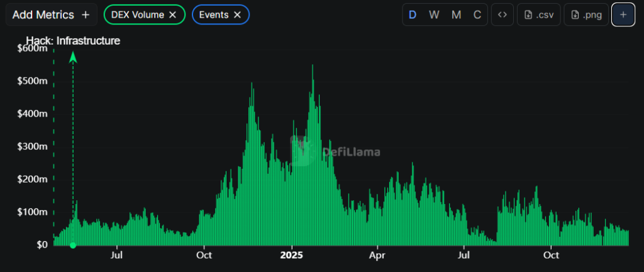Click the $500m y-axis label

click(x=33, y=81)
